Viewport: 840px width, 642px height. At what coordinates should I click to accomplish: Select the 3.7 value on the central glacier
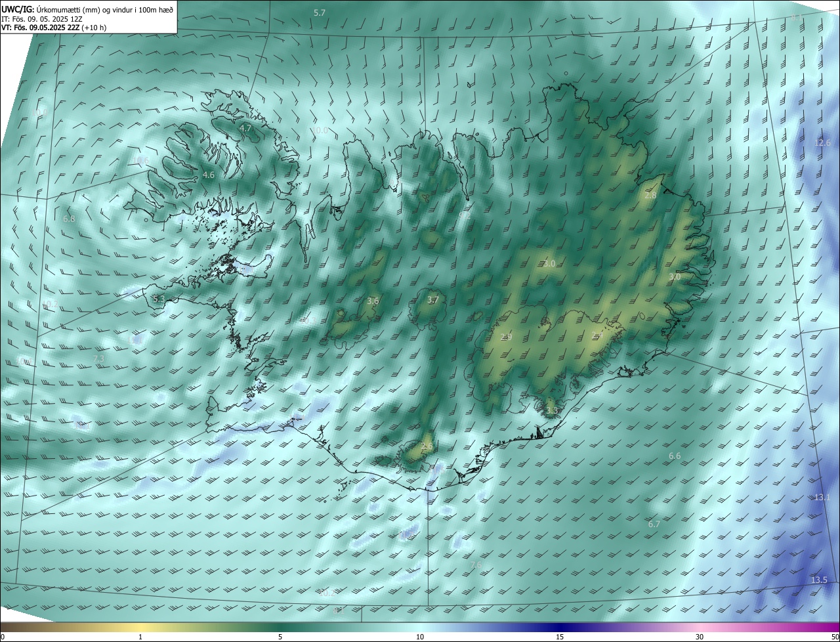pyautogui.click(x=432, y=300)
